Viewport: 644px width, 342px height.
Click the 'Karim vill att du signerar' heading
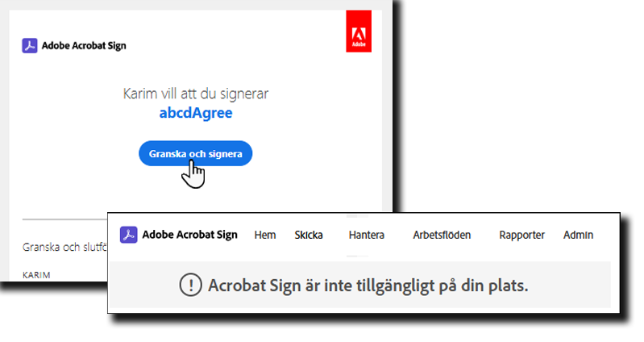(x=196, y=94)
